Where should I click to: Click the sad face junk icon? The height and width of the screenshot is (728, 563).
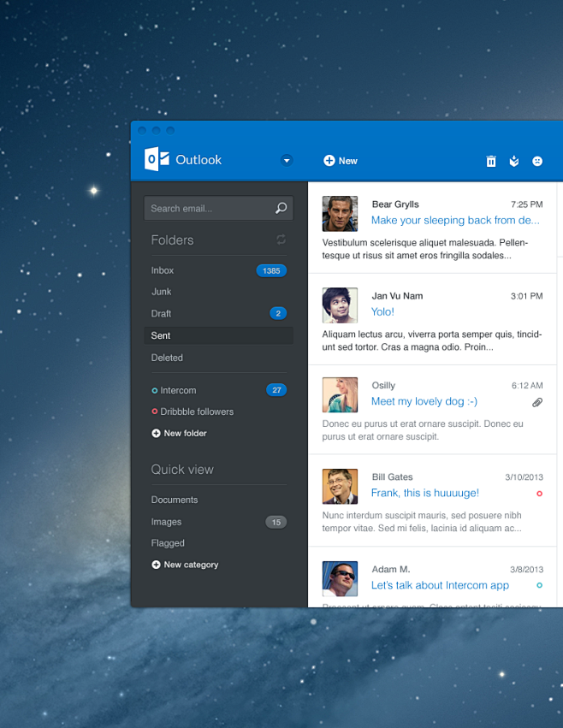pyautogui.click(x=537, y=161)
